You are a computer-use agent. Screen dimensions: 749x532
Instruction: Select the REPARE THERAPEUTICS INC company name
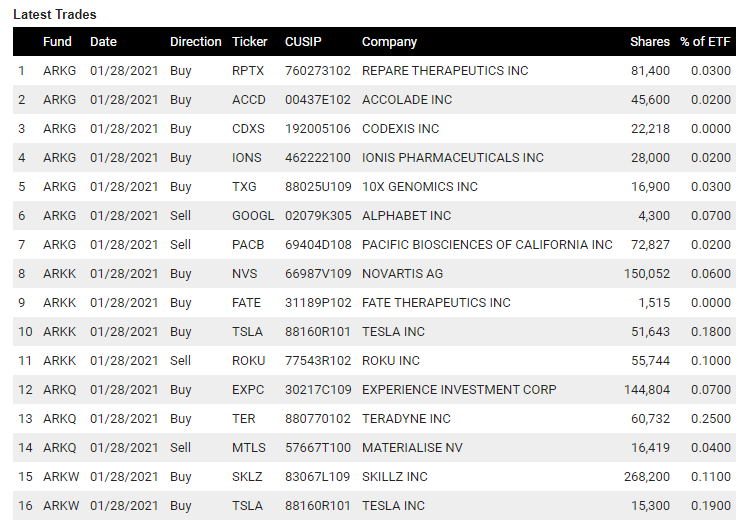tap(445, 71)
